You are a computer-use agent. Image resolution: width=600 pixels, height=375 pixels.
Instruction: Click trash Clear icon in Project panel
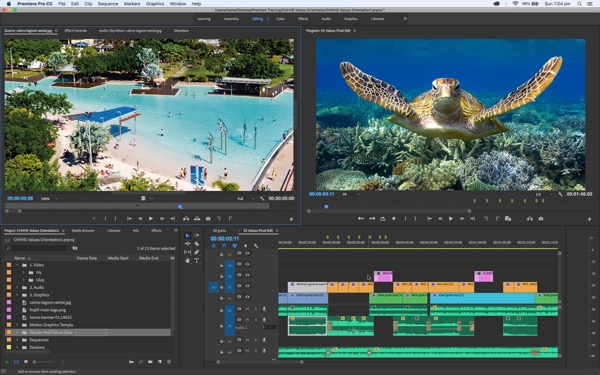pyautogui.click(x=169, y=362)
